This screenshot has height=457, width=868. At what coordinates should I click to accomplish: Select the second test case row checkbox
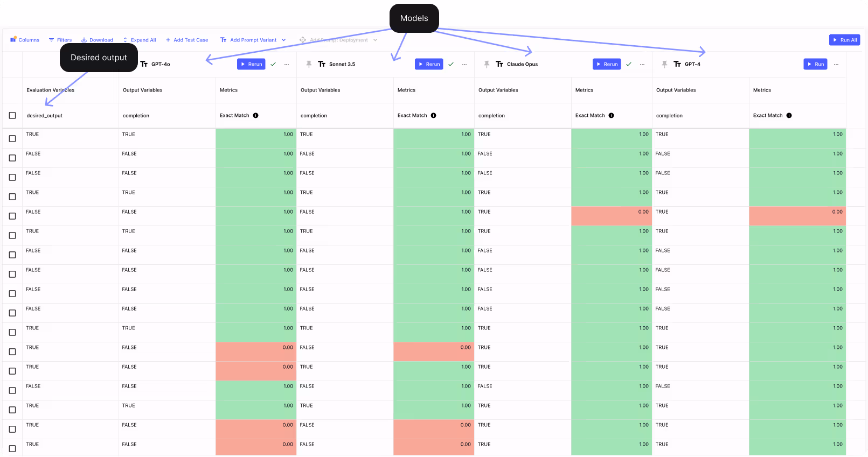tap(12, 158)
